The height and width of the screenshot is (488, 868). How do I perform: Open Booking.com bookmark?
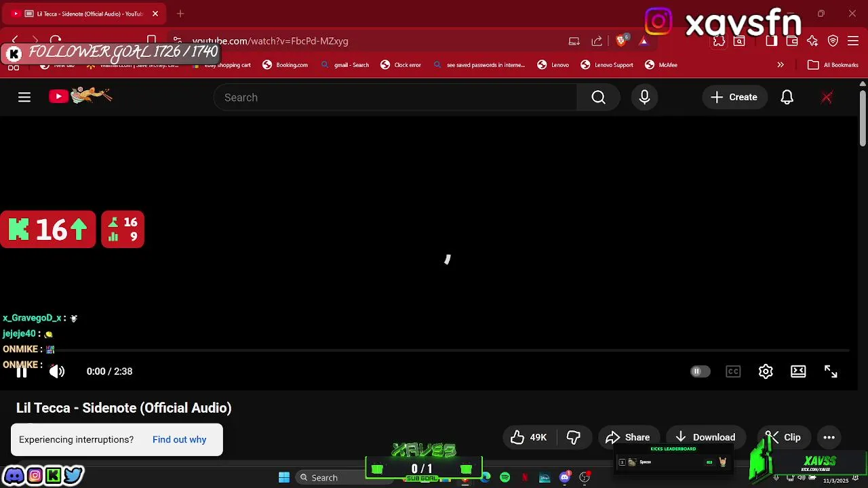click(285, 65)
